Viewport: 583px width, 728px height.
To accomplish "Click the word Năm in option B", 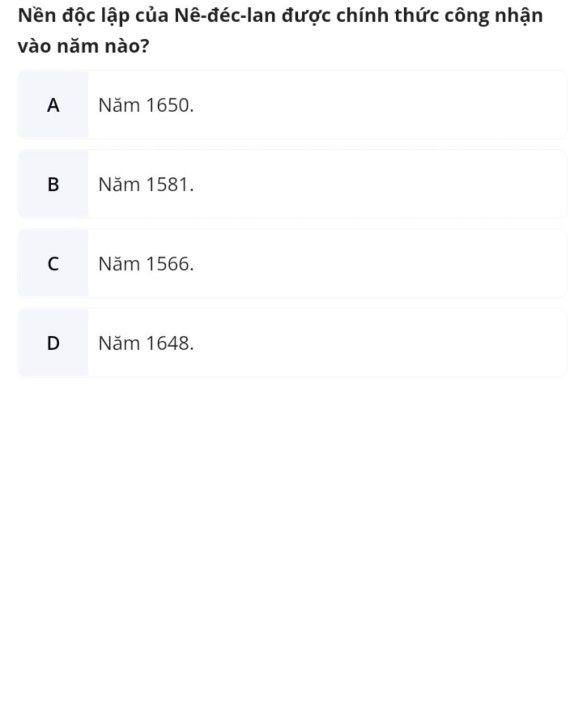I will tap(119, 185).
